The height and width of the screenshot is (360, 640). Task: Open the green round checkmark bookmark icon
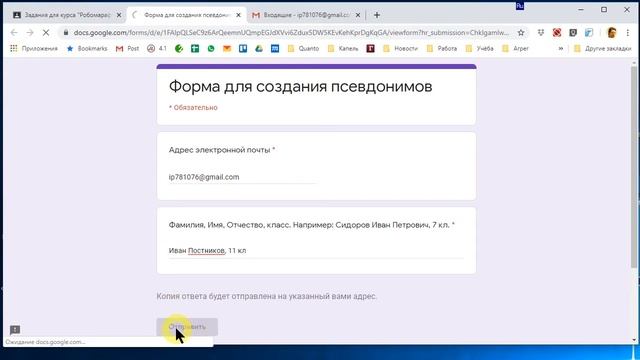click(179, 49)
